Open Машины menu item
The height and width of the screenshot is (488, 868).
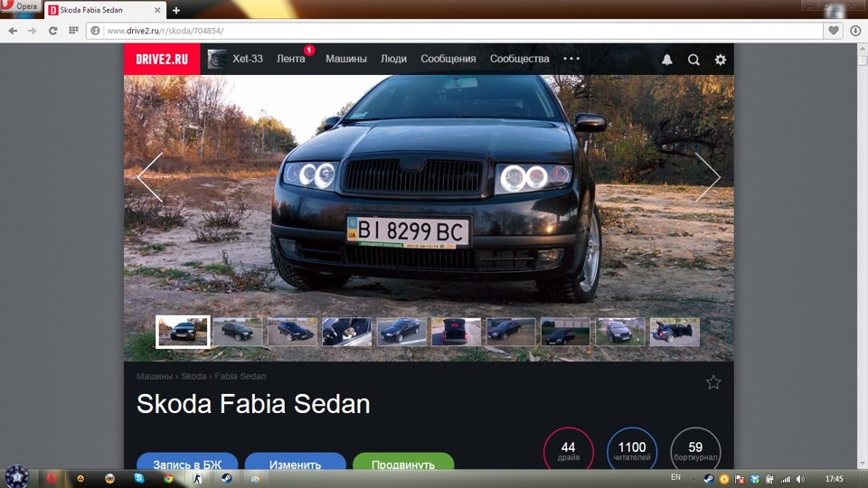coord(346,59)
